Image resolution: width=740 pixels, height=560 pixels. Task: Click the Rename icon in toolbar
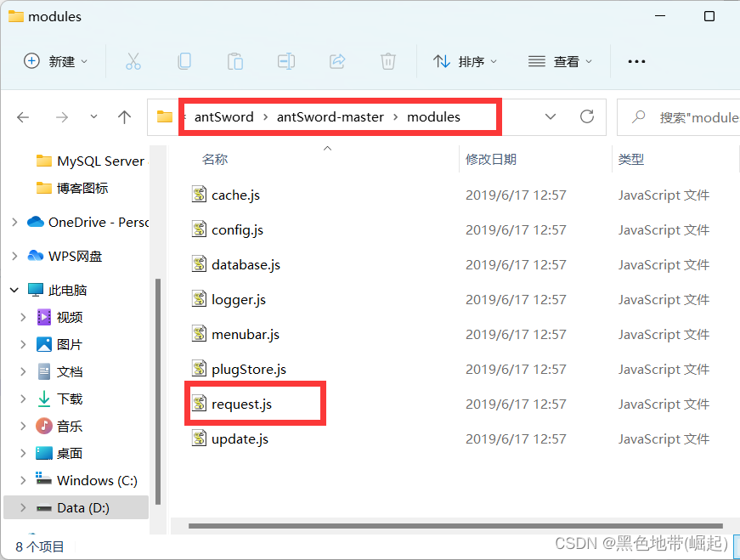pyautogui.click(x=286, y=61)
